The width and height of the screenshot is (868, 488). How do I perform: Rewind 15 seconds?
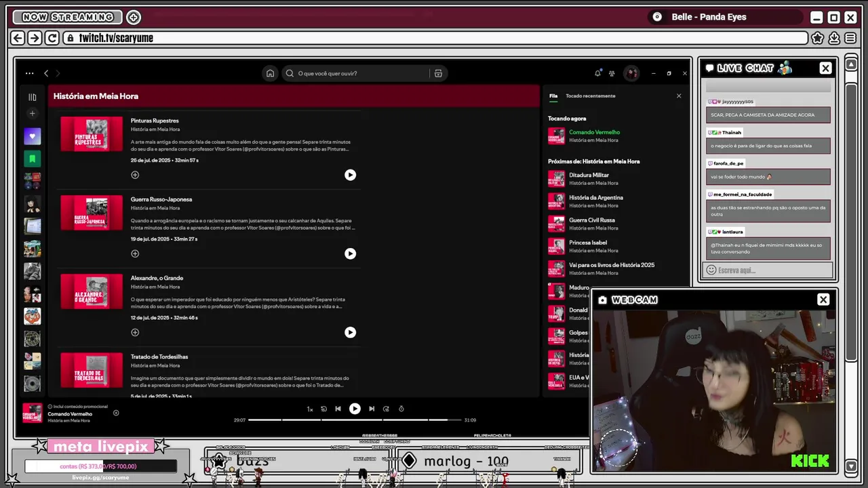pos(323,409)
